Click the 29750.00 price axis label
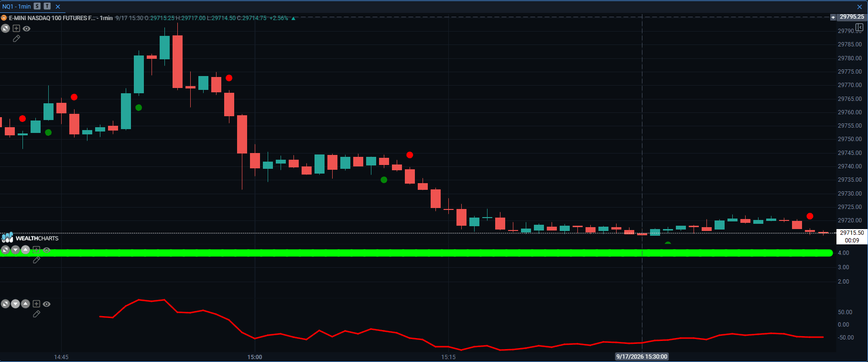The height and width of the screenshot is (362, 868). pos(850,139)
